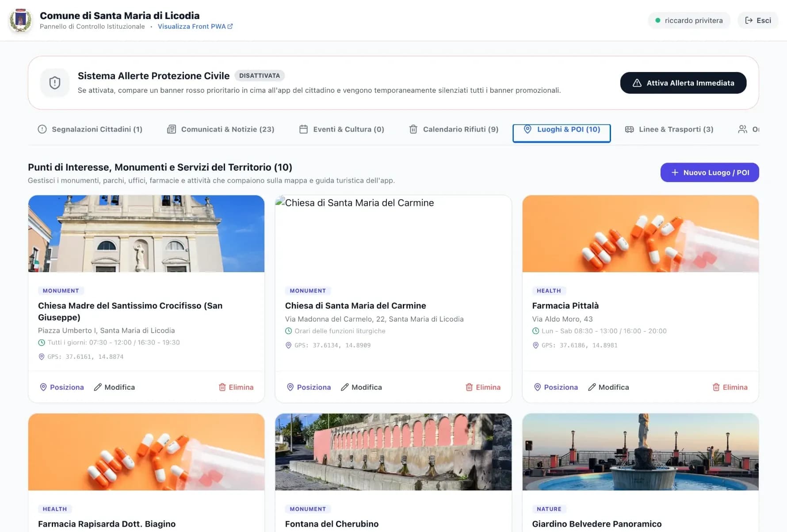Click the Fontana del Cherubino title
Image resolution: width=787 pixels, height=532 pixels.
[332, 524]
